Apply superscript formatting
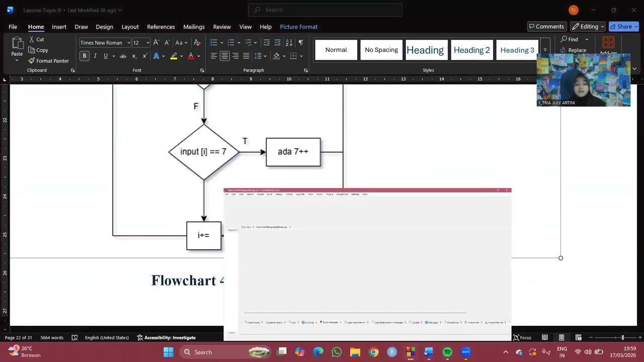 [144, 56]
